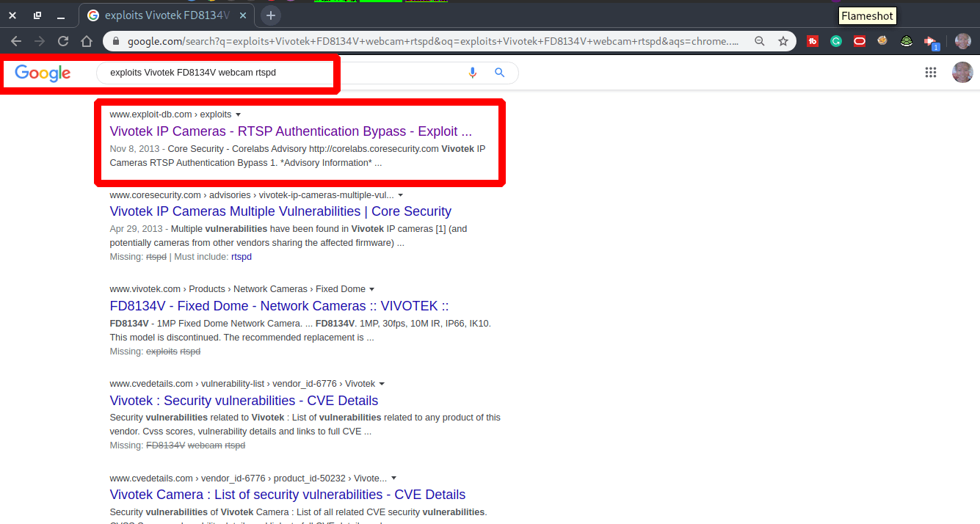The width and height of the screenshot is (980, 524).
Task: Click 'Missing: exploits rtspd' under vivotek result
Action: point(155,352)
